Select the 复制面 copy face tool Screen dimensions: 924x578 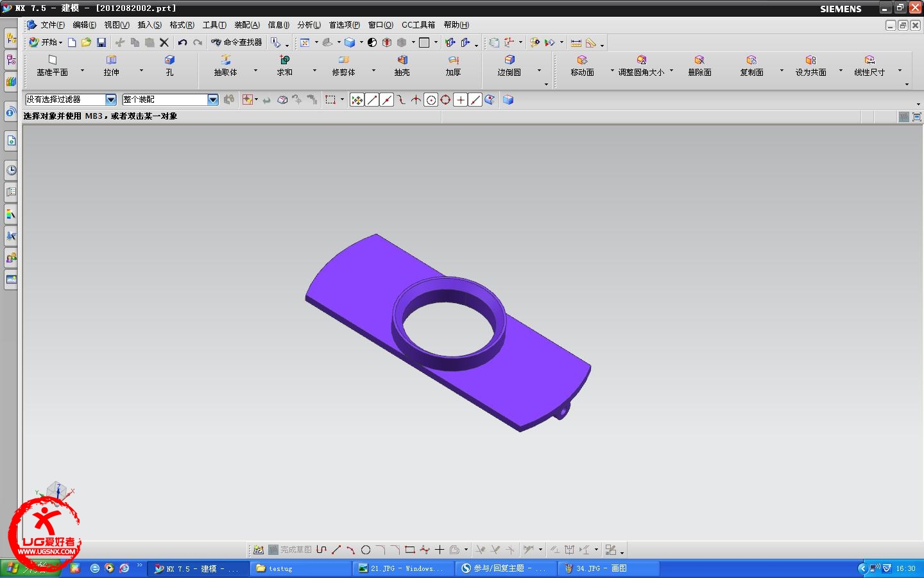(x=752, y=66)
